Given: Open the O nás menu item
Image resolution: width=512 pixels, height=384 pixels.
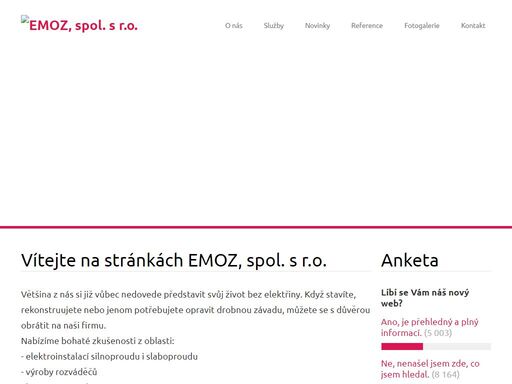Looking at the screenshot, I should point(234,26).
